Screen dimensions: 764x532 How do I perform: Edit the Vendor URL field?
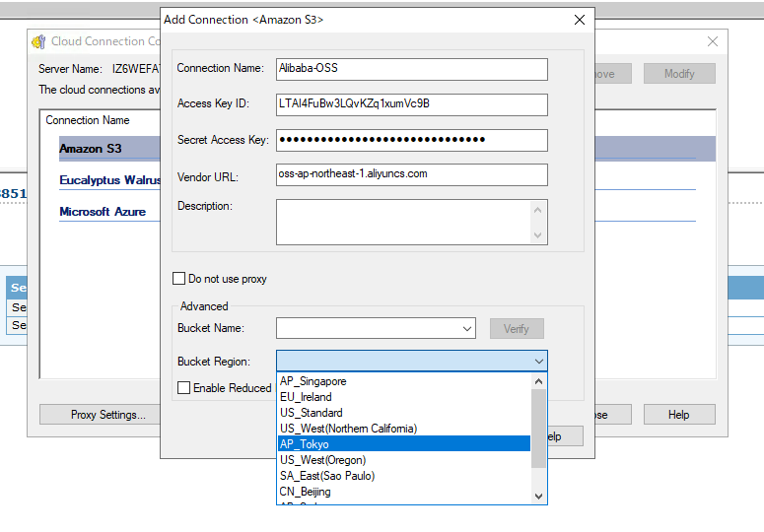click(x=412, y=174)
